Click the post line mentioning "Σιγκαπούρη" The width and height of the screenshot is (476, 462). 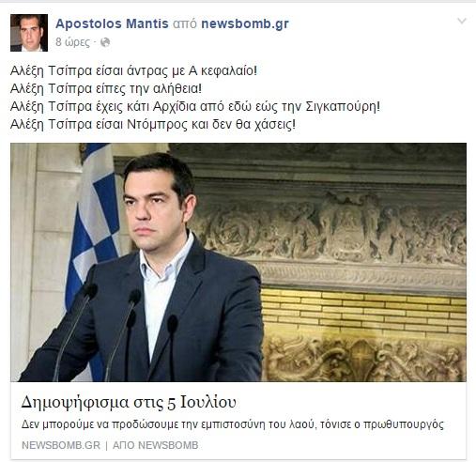pos(195,106)
